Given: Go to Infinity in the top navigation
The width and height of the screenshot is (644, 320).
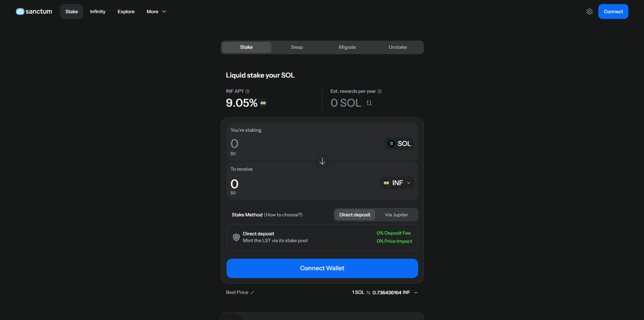Looking at the screenshot, I should 98,12.
